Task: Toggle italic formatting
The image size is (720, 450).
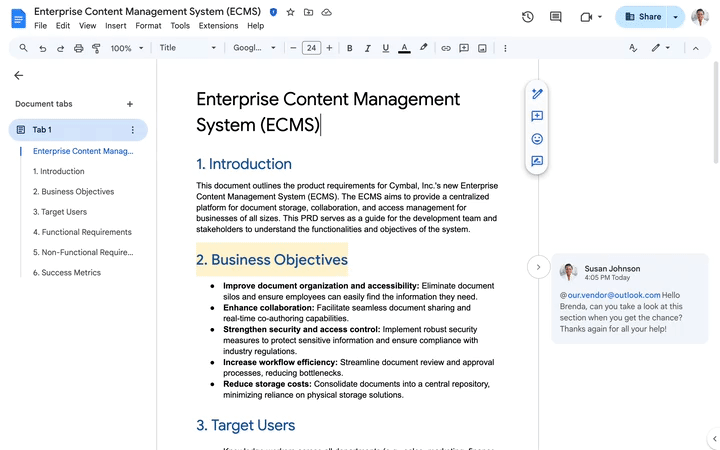Action: click(367, 48)
